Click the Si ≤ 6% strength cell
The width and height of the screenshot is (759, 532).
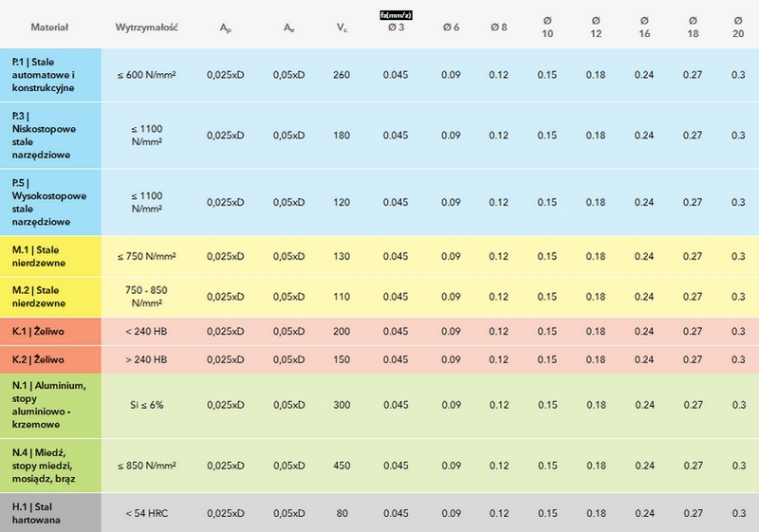(147, 405)
